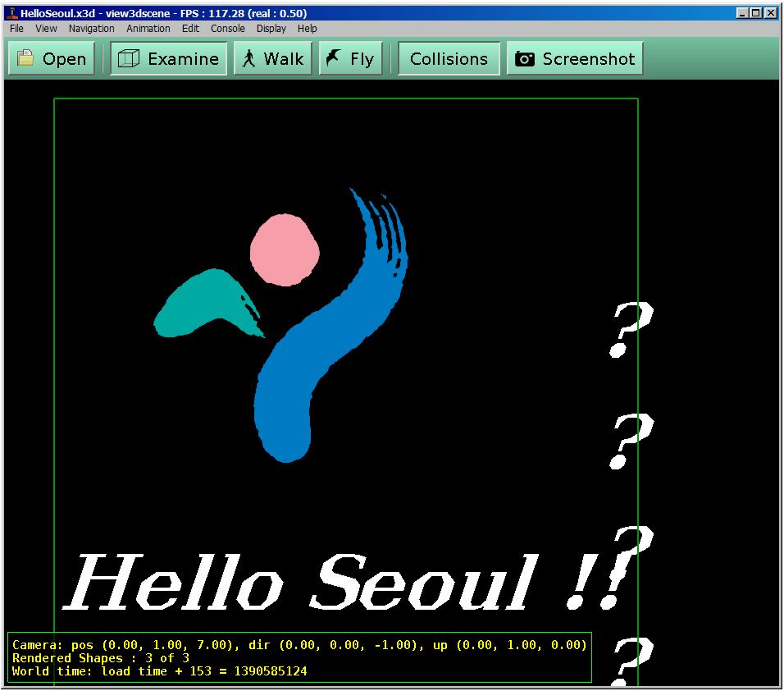
Task: Expand the Navigation menu
Action: click(92, 28)
